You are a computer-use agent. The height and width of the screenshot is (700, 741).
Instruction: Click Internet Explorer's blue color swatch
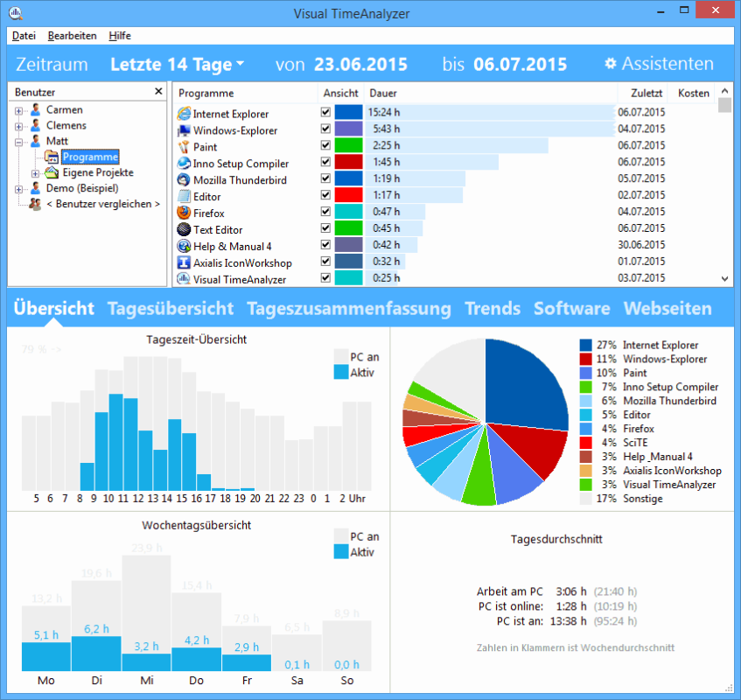point(349,112)
